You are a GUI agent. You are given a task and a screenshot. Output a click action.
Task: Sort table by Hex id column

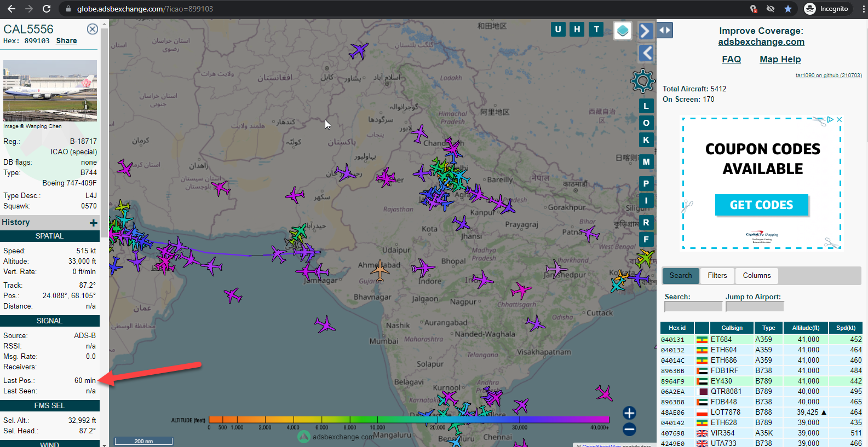click(677, 328)
